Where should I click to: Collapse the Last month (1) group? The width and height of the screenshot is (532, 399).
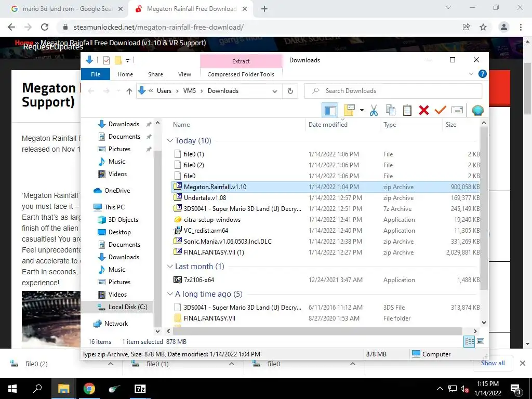(170, 267)
